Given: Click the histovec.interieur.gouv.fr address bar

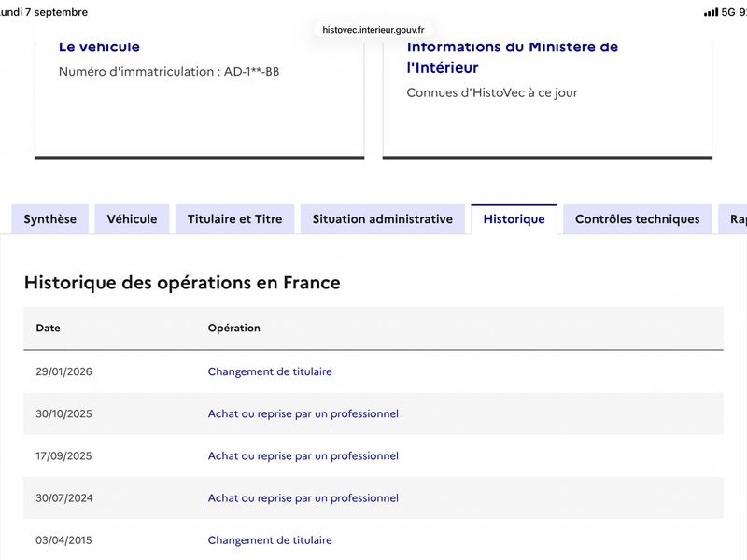Looking at the screenshot, I should click(x=373, y=30).
